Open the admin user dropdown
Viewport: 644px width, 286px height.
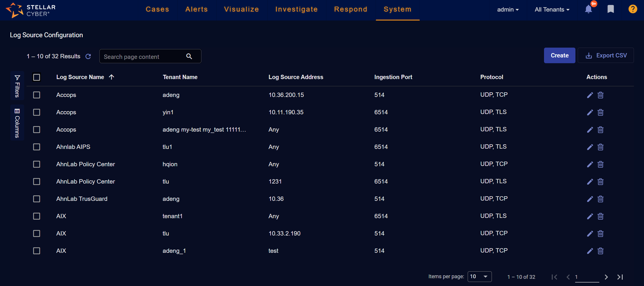[x=508, y=10]
